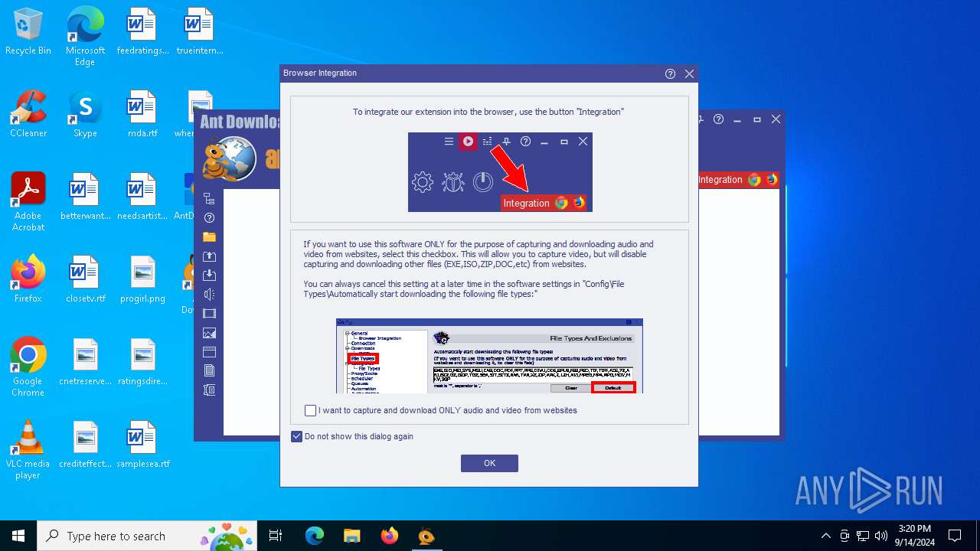980x551 pixels.
Task: Open the clock showing 3:20 PM
Action: coord(914,536)
